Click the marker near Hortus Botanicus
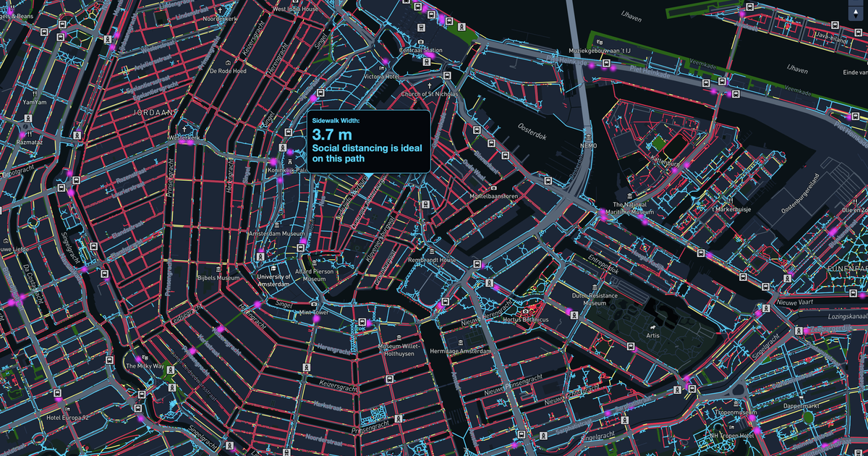 coord(525,311)
